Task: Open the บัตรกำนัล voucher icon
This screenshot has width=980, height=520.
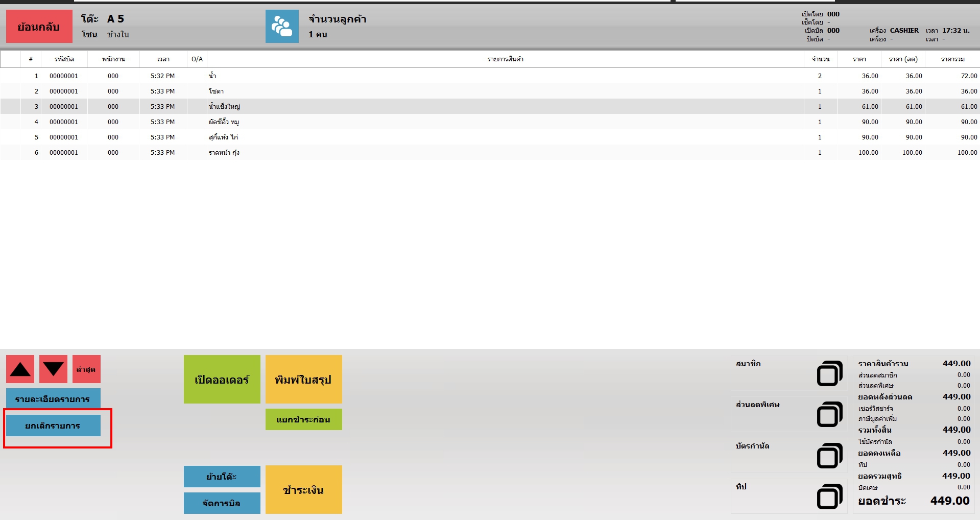Action: point(829,456)
